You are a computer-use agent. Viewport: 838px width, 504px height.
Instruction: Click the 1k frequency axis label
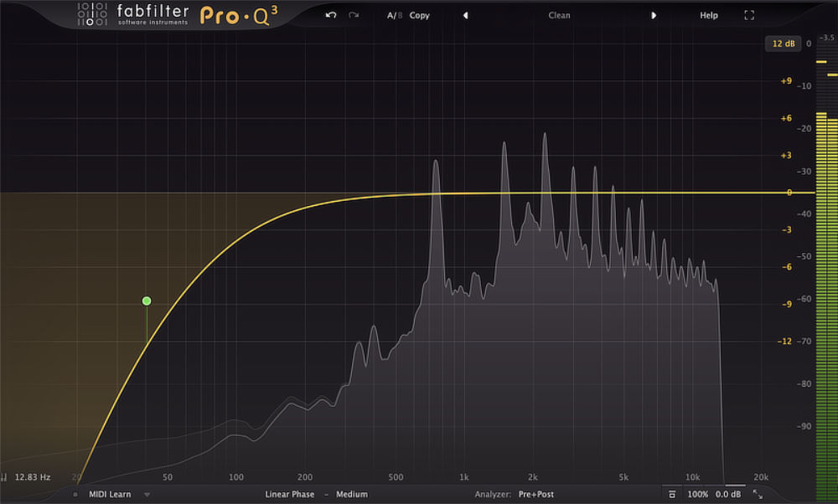[x=463, y=477]
